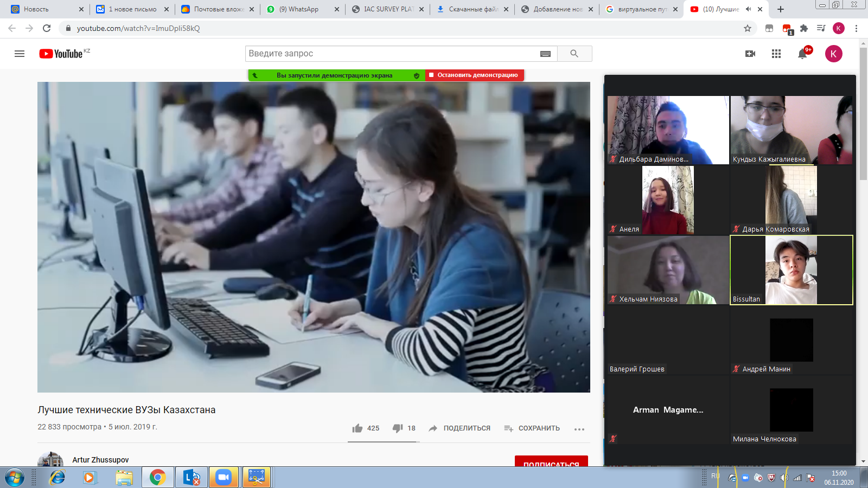Open Chrome's three-dot customize menu

coord(857,28)
